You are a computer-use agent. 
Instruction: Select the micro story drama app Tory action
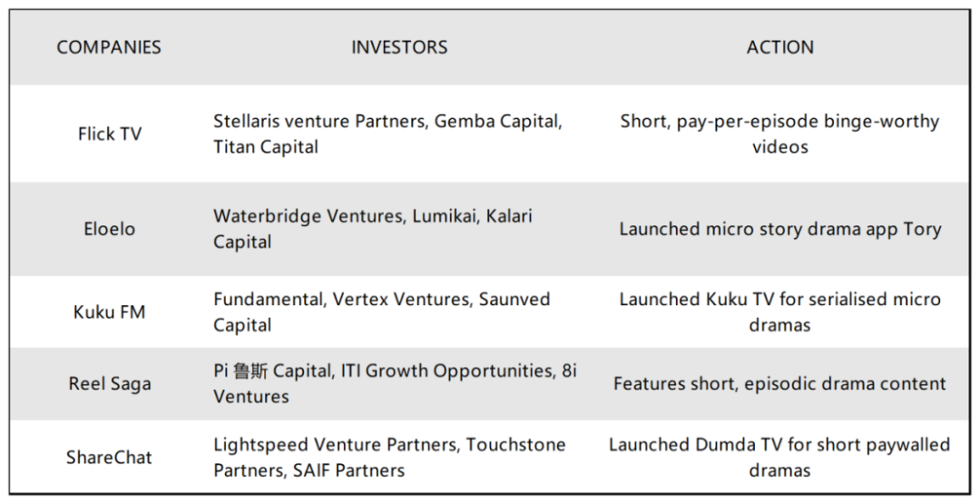tap(779, 229)
